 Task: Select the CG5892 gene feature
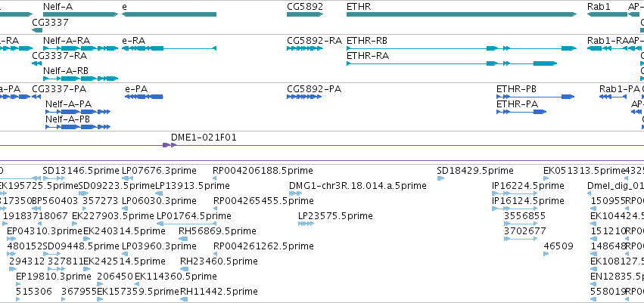[x=305, y=14]
